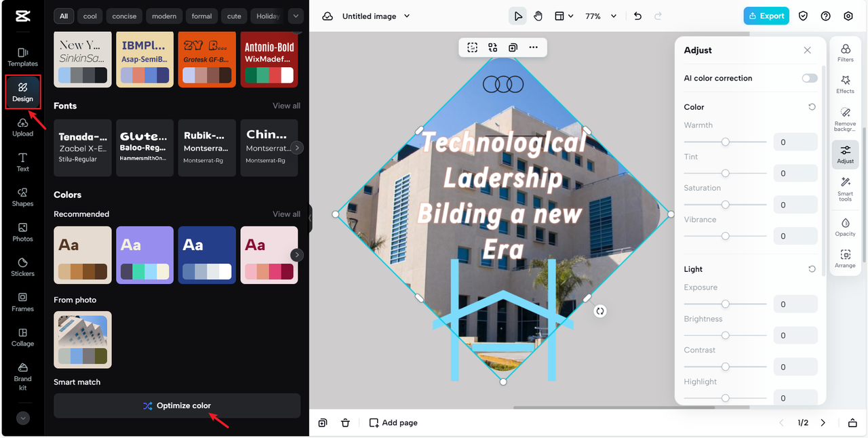The image size is (868, 438).
Task: Open the 77% zoom level dropdown
Action: tap(601, 16)
